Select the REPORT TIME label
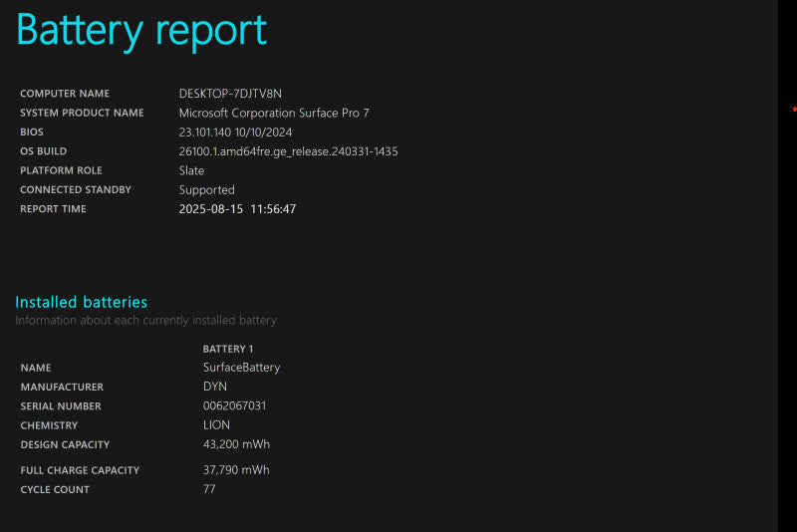797x532 pixels. (53, 209)
